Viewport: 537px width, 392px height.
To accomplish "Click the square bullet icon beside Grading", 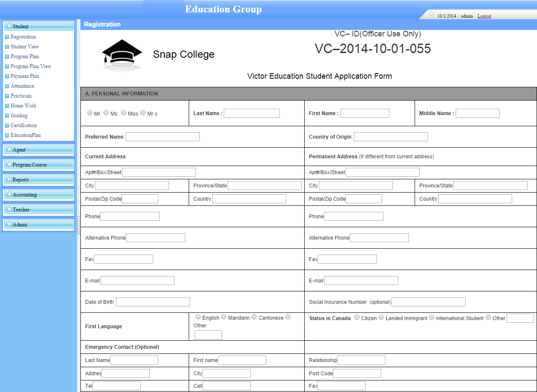I will pos(7,116).
